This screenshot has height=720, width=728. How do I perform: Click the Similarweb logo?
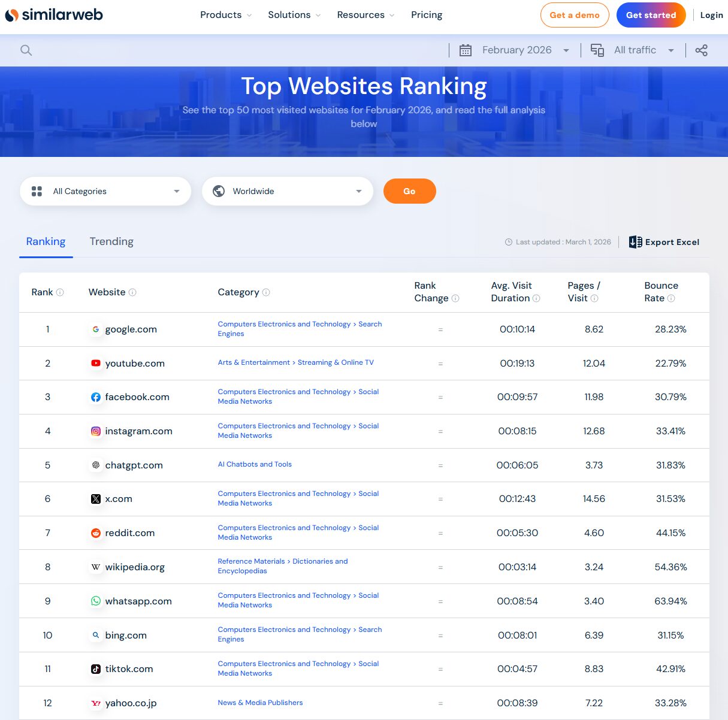pyautogui.click(x=54, y=15)
